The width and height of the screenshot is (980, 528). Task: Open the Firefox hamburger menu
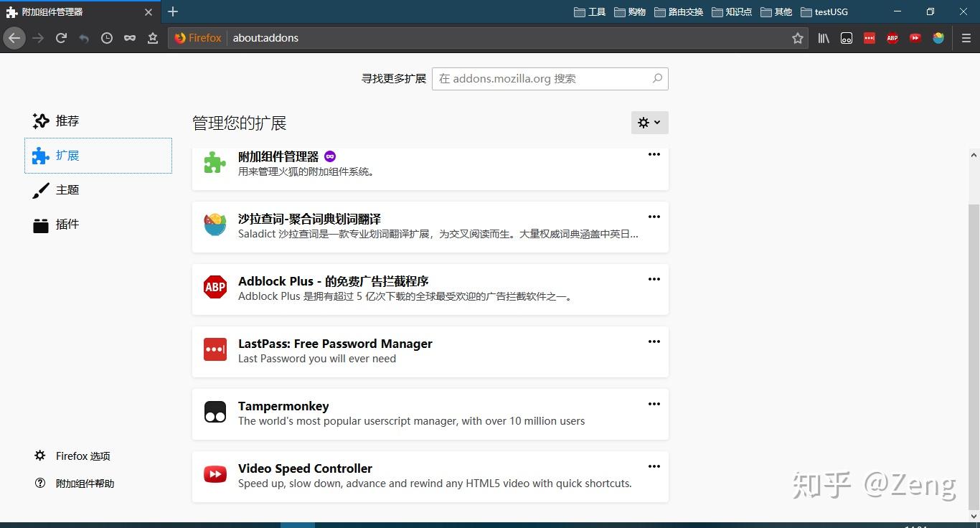(x=966, y=38)
